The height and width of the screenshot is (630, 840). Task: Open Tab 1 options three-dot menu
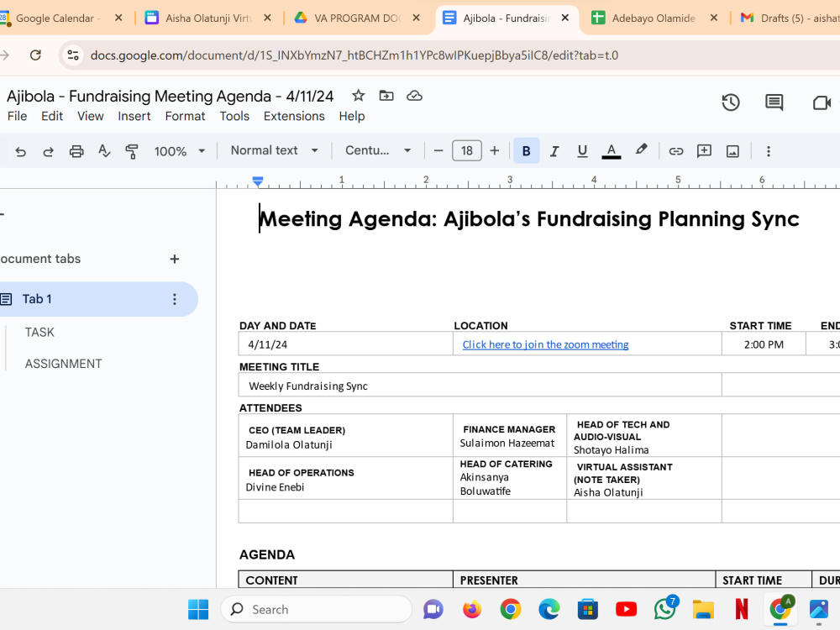(x=174, y=299)
